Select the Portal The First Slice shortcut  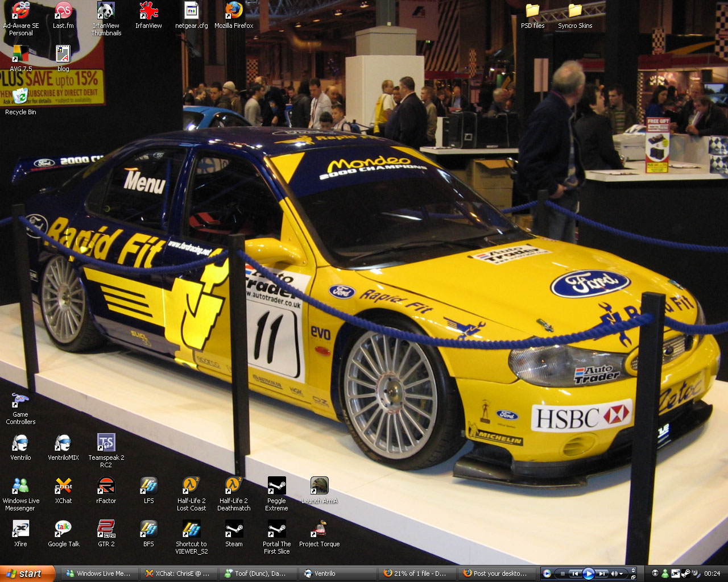(x=276, y=537)
